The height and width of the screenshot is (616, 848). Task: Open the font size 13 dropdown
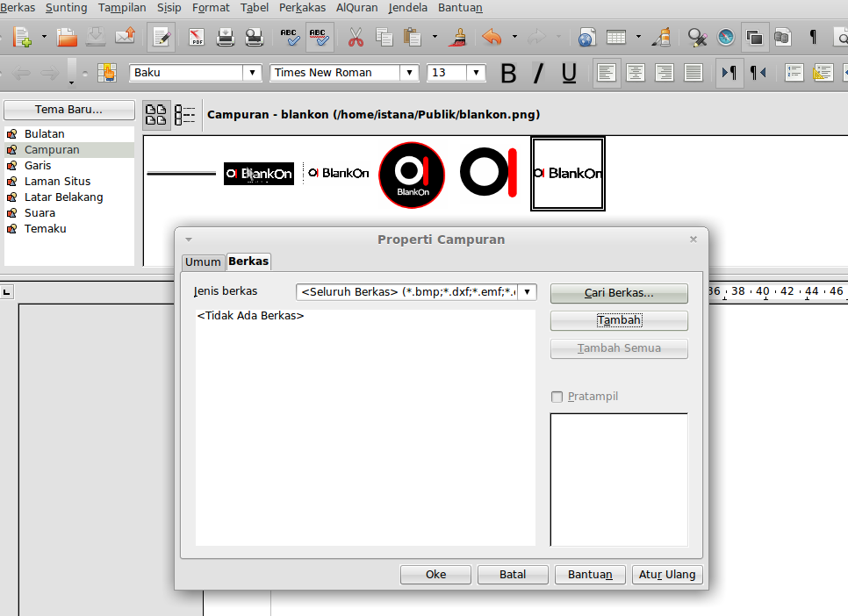[476, 73]
